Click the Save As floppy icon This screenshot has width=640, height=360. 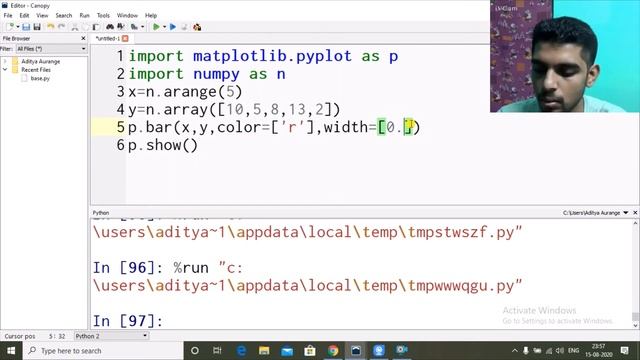[37, 27]
